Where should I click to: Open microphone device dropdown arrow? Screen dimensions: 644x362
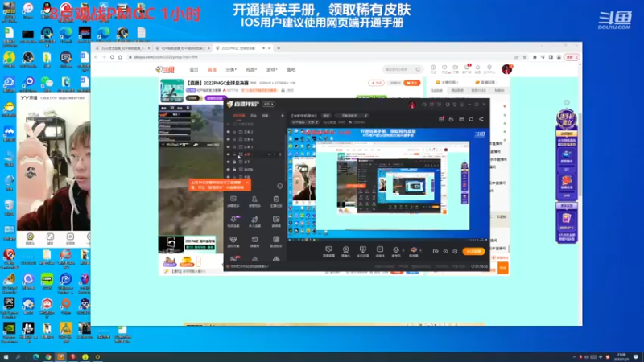pyautogui.click(x=403, y=250)
